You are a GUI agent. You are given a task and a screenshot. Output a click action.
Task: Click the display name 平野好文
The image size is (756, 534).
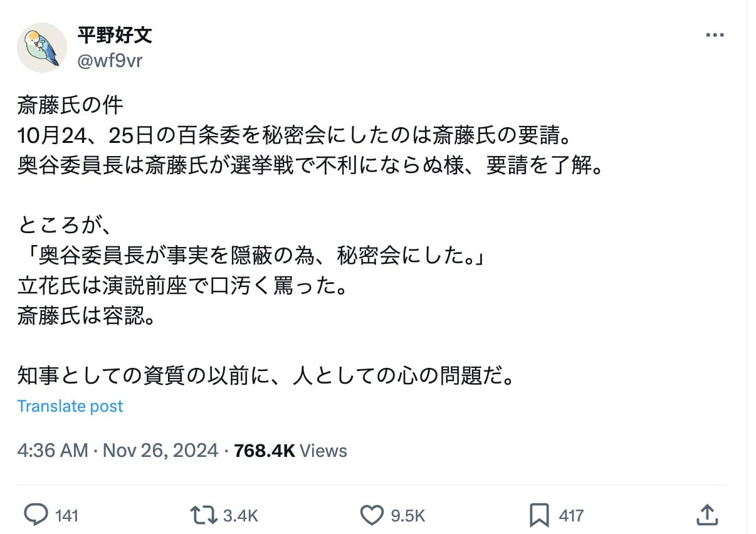(115, 34)
